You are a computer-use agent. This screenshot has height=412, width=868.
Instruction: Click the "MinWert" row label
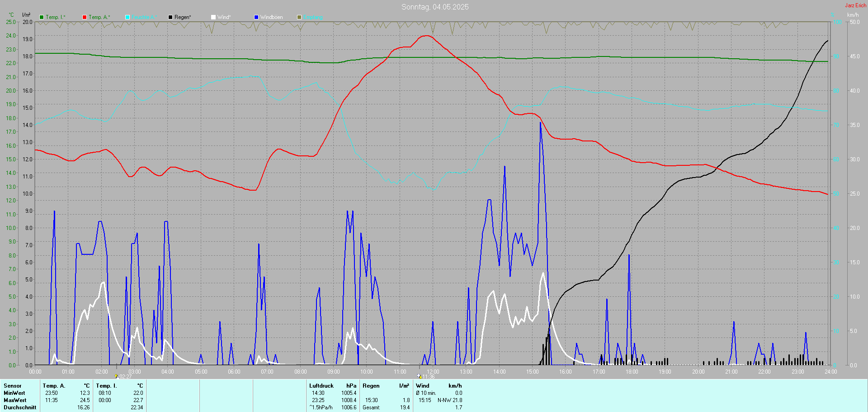click(x=15, y=393)
